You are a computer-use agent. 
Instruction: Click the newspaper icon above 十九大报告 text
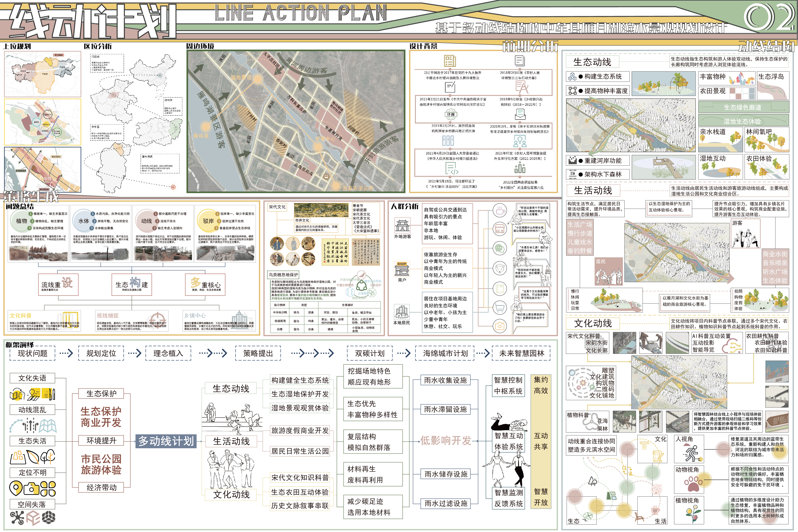pos(450,61)
